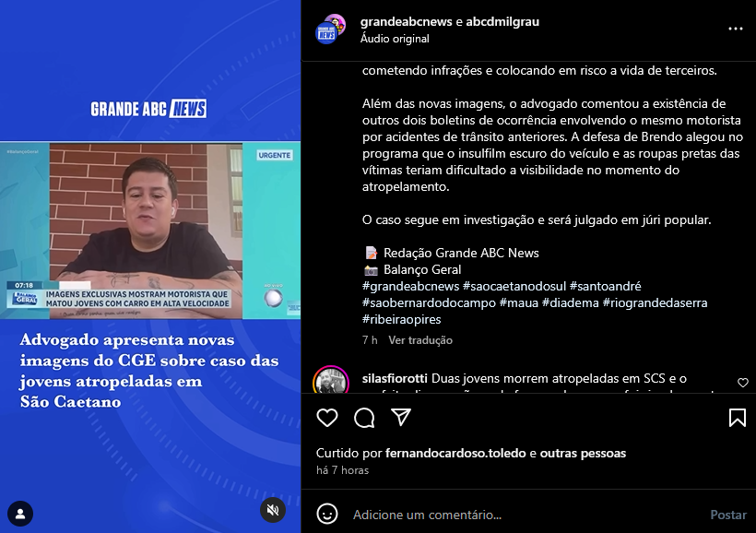Like the post with heart icon
The width and height of the screenshot is (756, 533).
(327, 418)
